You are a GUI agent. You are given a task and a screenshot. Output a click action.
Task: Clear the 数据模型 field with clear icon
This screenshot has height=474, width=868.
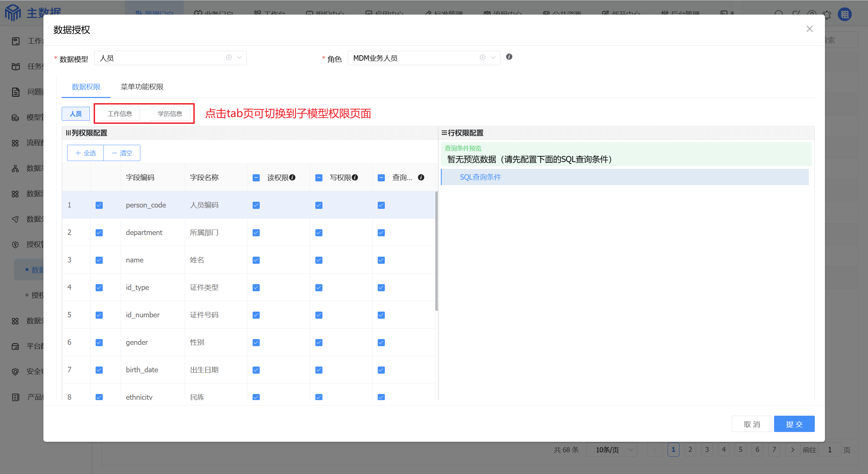229,58
